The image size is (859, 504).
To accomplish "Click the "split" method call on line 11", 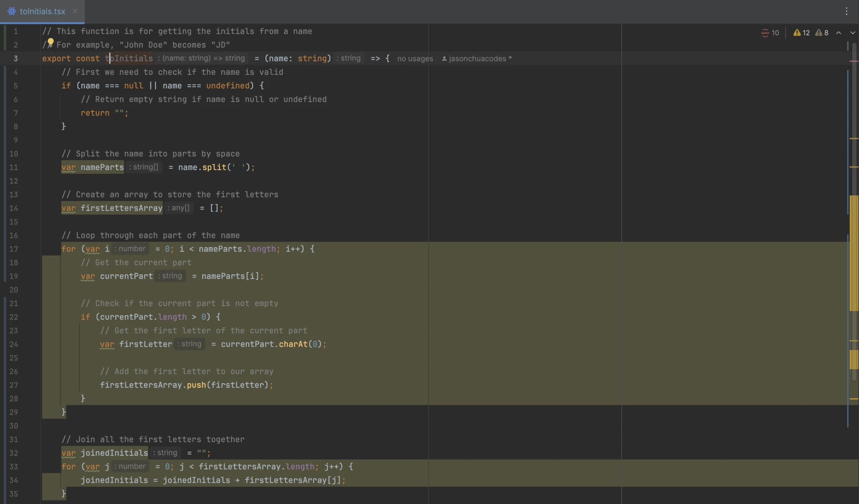I will [x=214, y=167].
